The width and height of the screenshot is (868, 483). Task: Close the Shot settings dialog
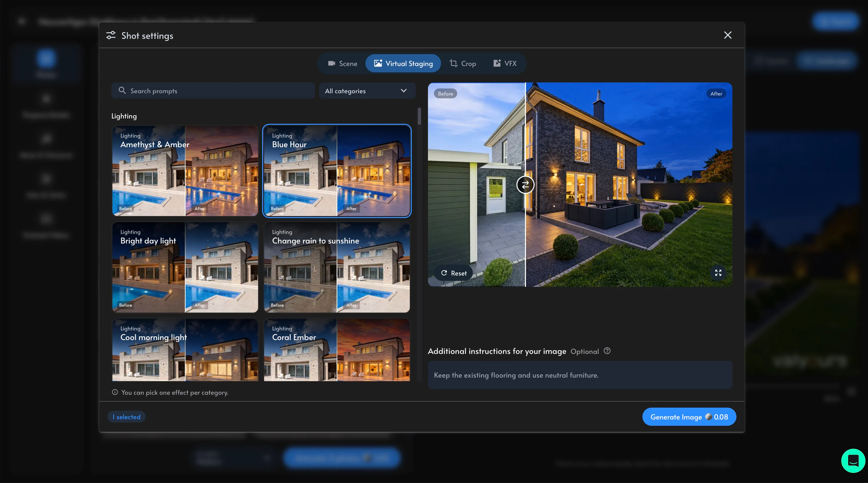[727, 35]
